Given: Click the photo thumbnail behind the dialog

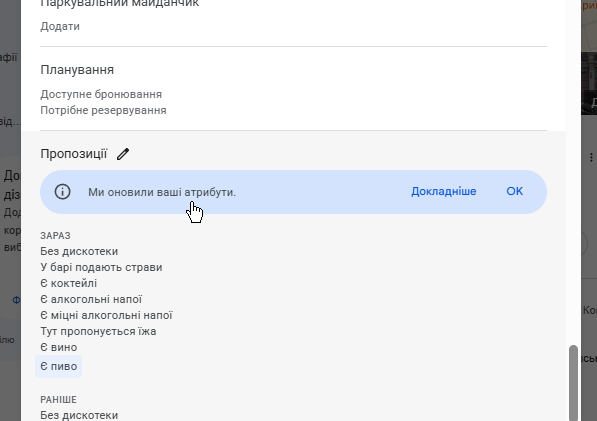Looking at the screenshot, I should pyautogui.click(x=589, y=84).
